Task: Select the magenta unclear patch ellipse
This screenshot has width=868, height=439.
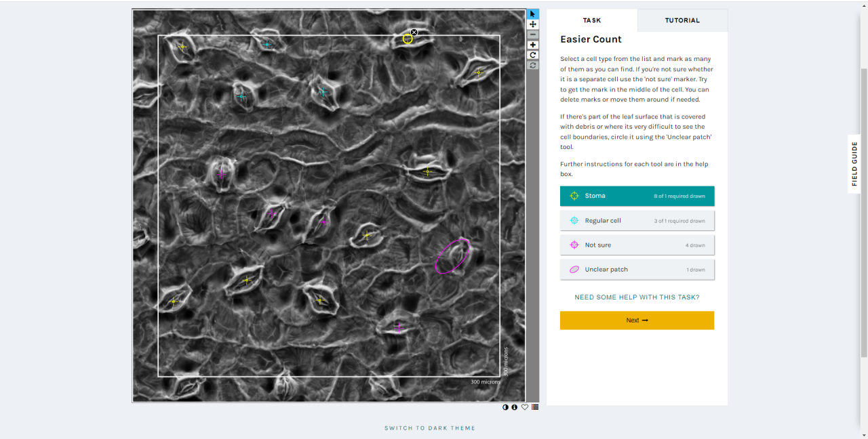Action: point(452,256)
